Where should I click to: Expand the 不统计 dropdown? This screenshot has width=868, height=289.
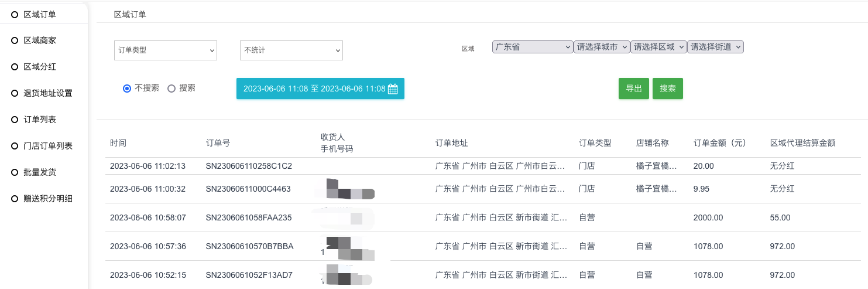(x=291, y=50)
